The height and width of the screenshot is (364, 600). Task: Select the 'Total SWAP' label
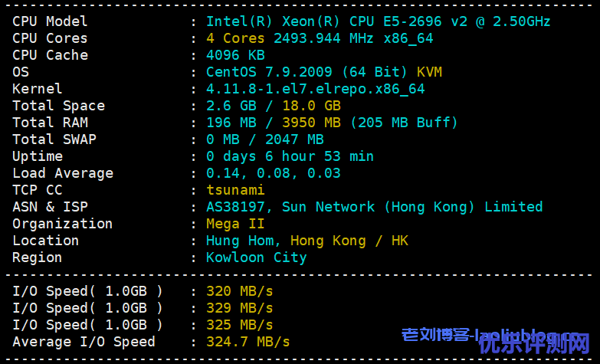click(54, 139)
